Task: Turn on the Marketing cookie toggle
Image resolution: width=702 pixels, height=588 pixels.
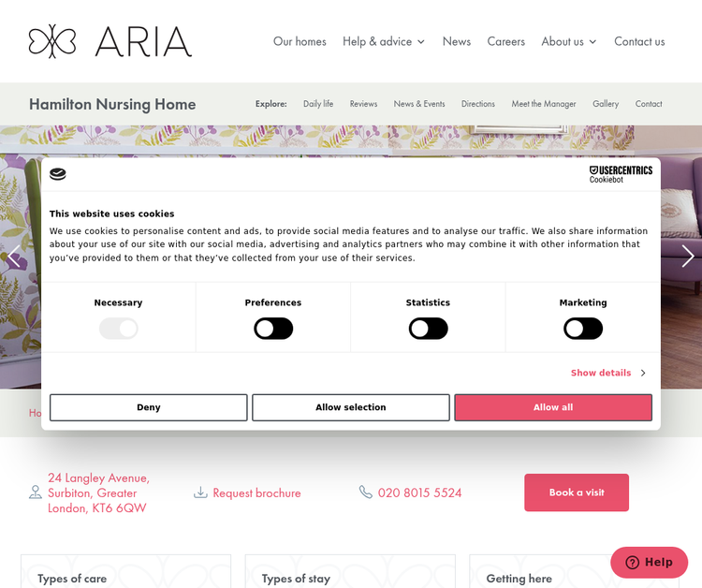Action: coord(582,329)
